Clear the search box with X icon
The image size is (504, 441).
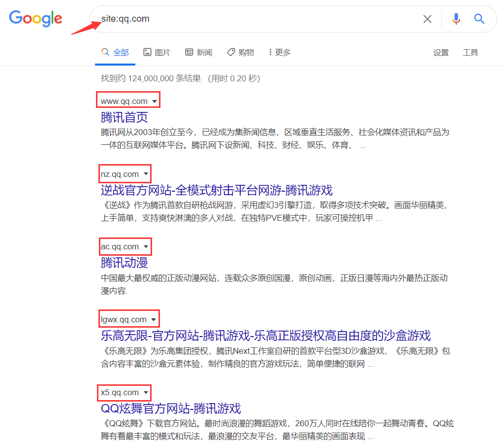pyautogui.click(x=427, y=19)
